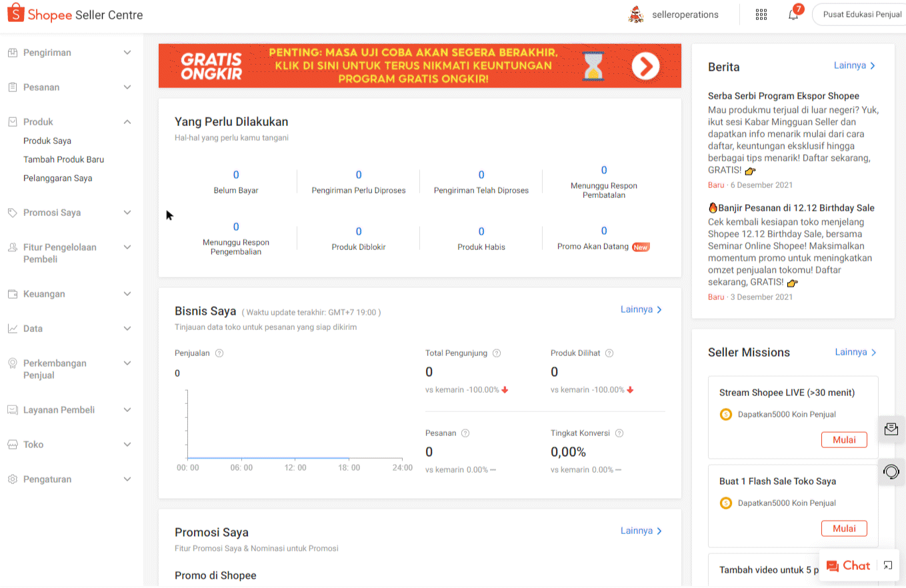The width and height of the screenshot is (906, 588).
Task: Open the mail inbox side icon
Action: pos(891,429)
